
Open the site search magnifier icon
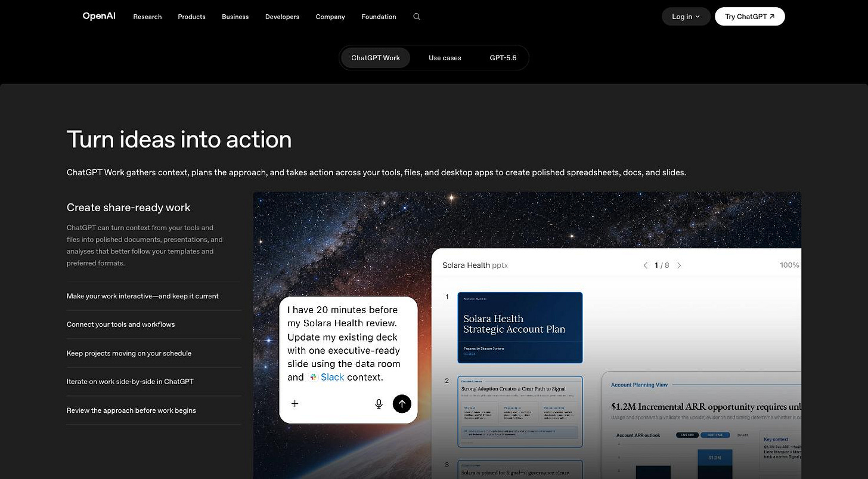[x=417, y=17]
